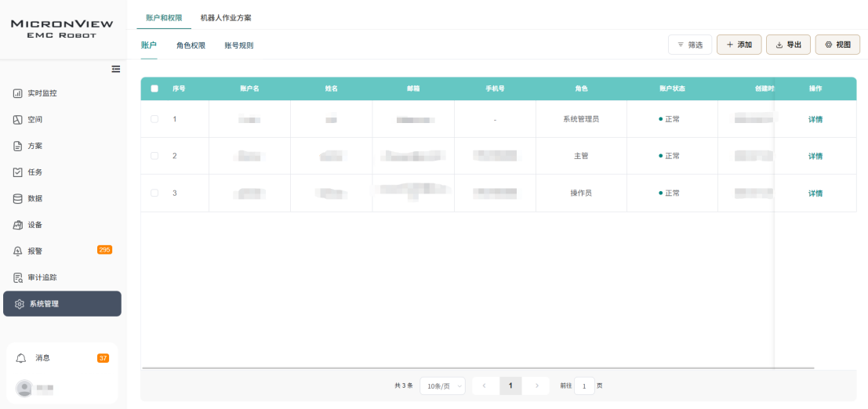
Task: Open the Space (空间) sidebar icon
Action: click(17, 120)
